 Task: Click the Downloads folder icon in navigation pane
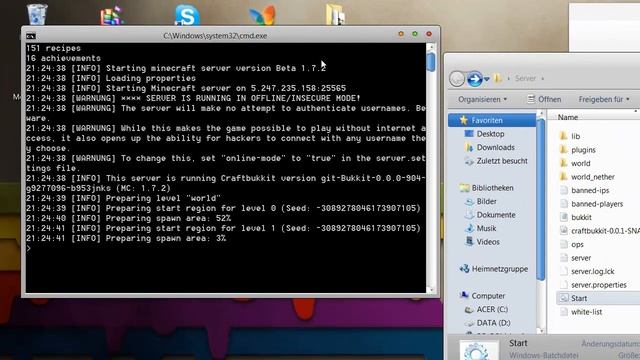(x=469, y=147)
